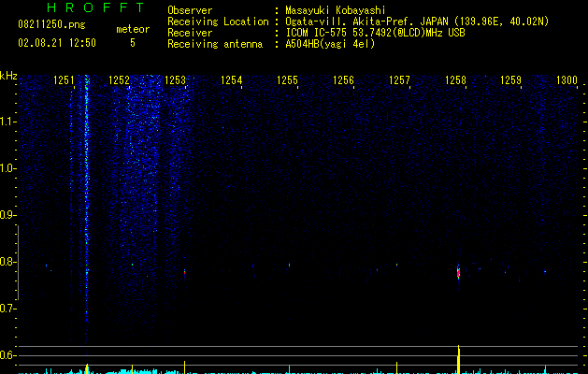Click the yellow amplitude spike below 1257
The height and width of the screenshot is (374, 588).
pyautogui.click(x=396, y=367)
